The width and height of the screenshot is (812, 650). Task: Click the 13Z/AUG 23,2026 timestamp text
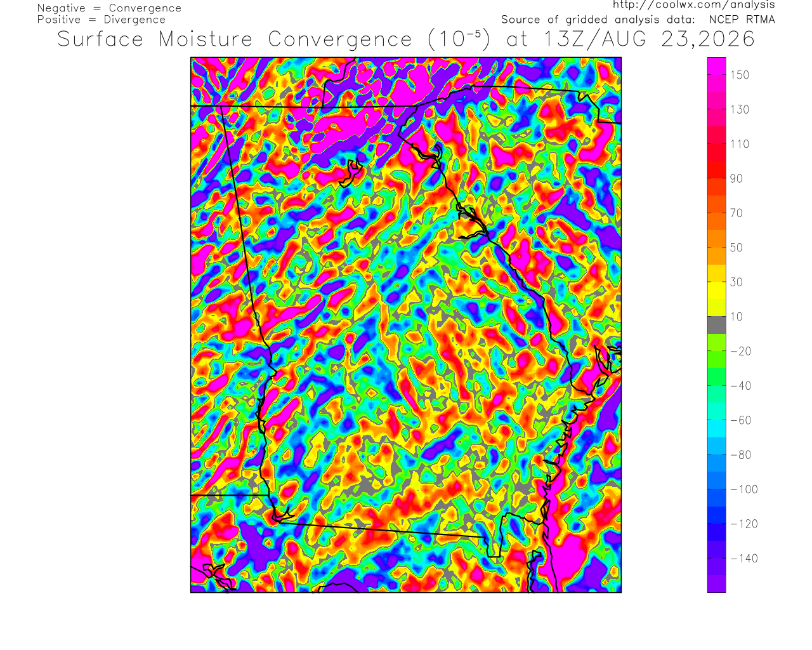pos(650,39)
